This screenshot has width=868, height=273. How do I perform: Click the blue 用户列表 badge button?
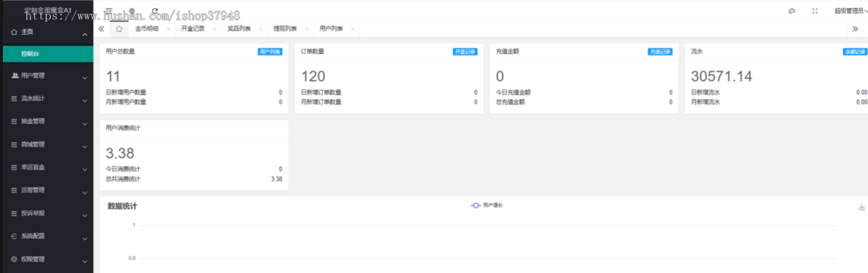coord(270,52)
